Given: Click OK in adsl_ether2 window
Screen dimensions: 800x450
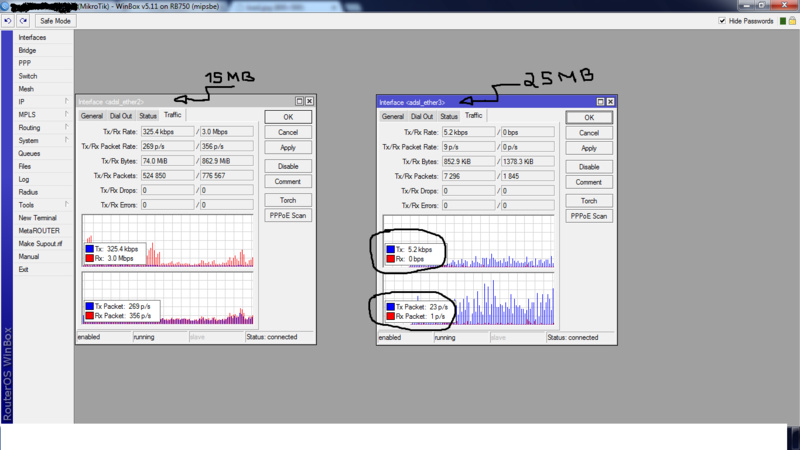Looking at the screenshot, I should (288, 117).
